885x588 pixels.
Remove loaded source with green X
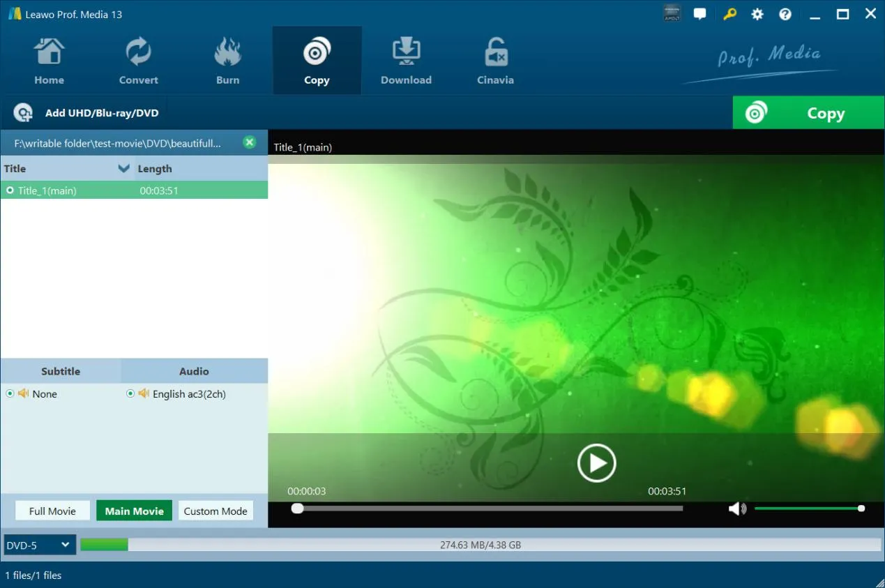pos(249,142)
